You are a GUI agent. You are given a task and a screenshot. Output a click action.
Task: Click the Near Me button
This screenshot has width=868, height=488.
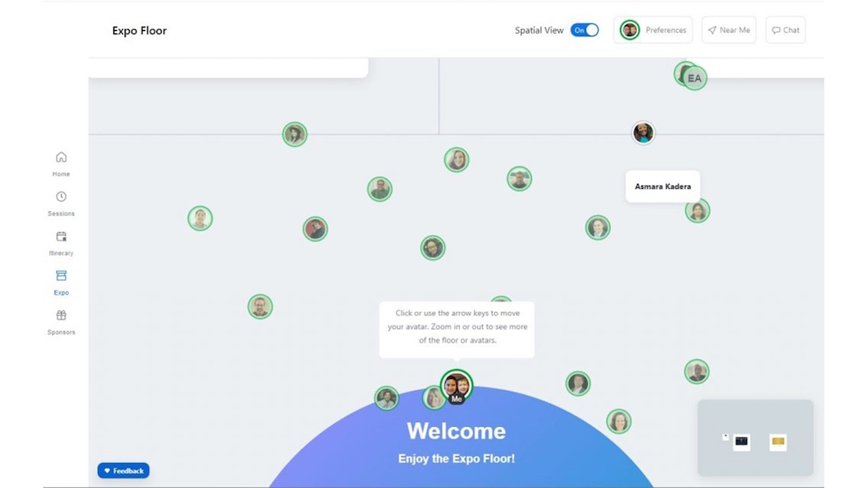point(729,30)
